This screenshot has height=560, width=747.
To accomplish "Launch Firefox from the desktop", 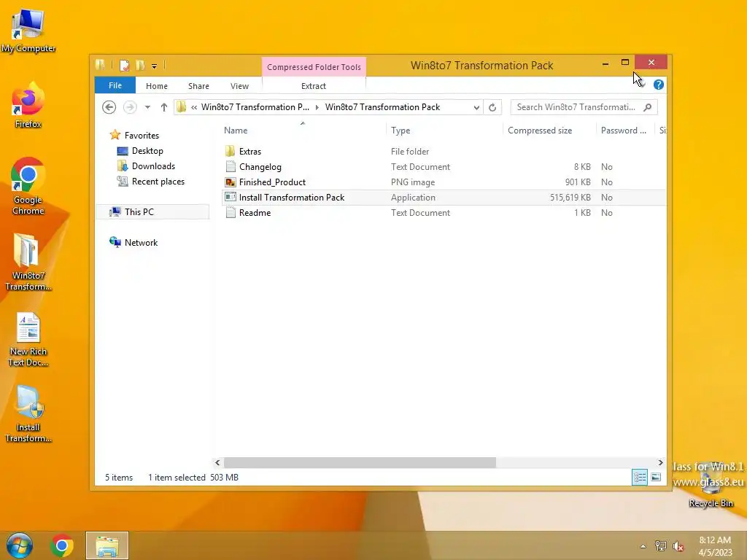I will click(x=28, y=106).
